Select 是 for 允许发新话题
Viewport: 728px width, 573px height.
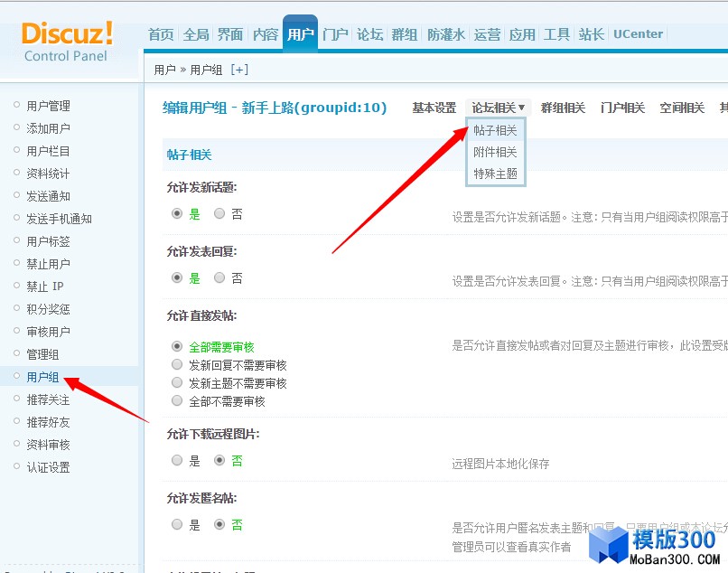click(177, 214)
